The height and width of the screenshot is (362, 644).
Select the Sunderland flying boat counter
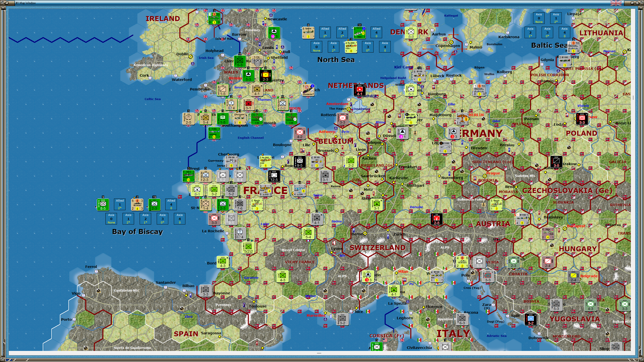pos(308,90)
